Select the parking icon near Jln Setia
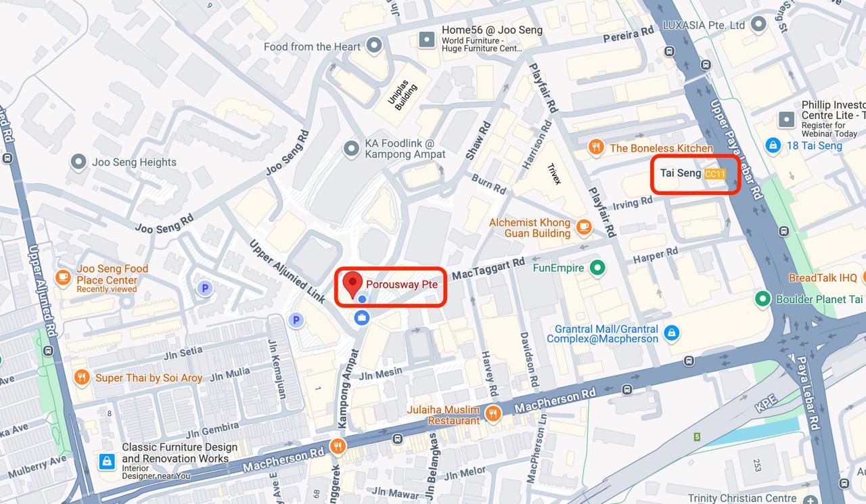This screenshot has height=504, width=866. (204, 289)
